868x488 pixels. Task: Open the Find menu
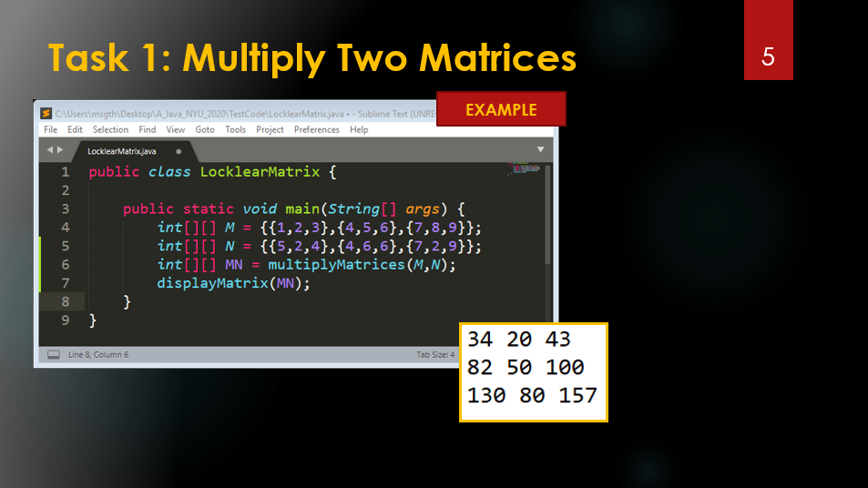[148, 129]
